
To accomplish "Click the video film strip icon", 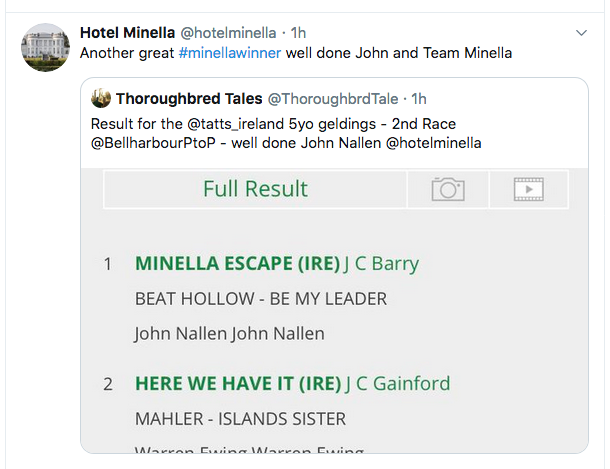I will (x=529, y=189).
